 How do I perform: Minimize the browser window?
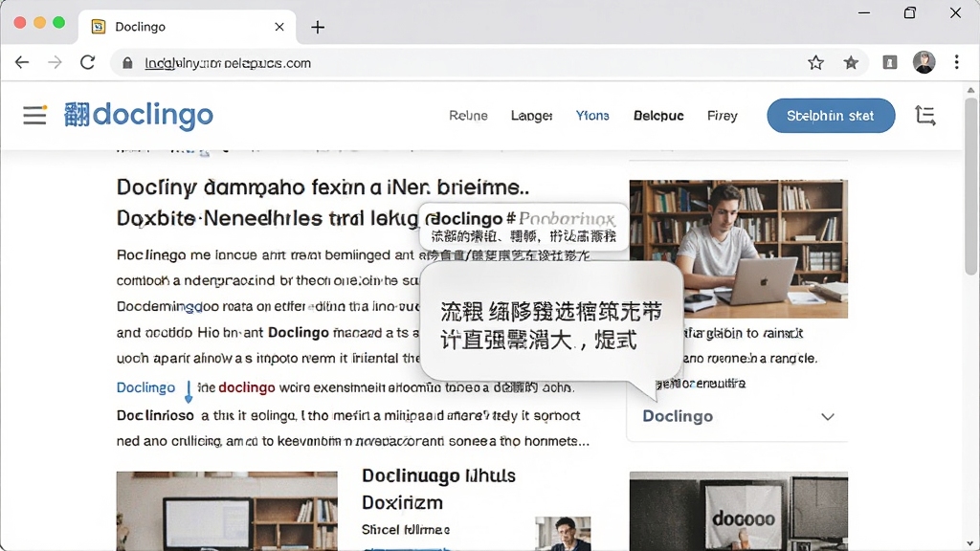tap(864, 12)
